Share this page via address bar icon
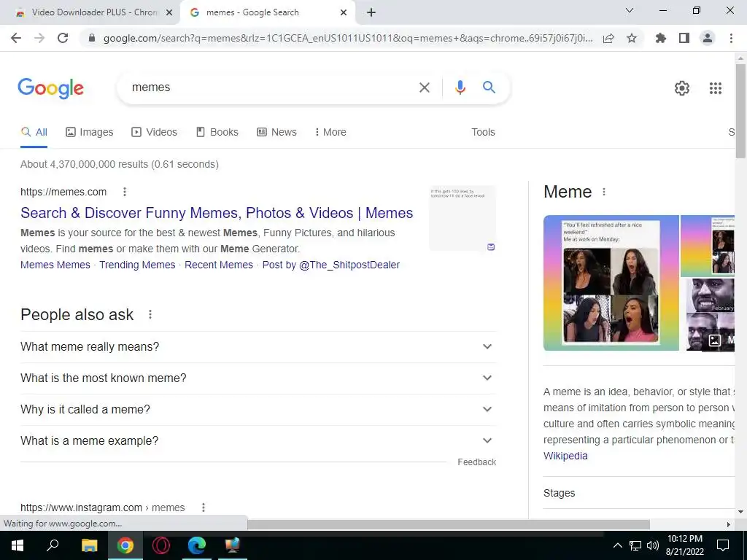The width and height of the screenshot is (747, 560). coord(608,38)
